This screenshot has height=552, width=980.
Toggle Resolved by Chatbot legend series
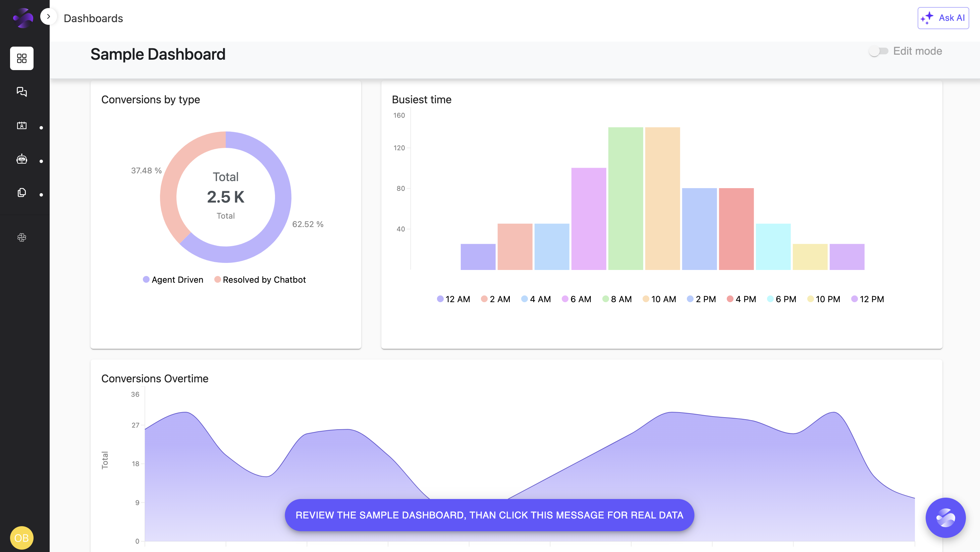pos(260,280)
